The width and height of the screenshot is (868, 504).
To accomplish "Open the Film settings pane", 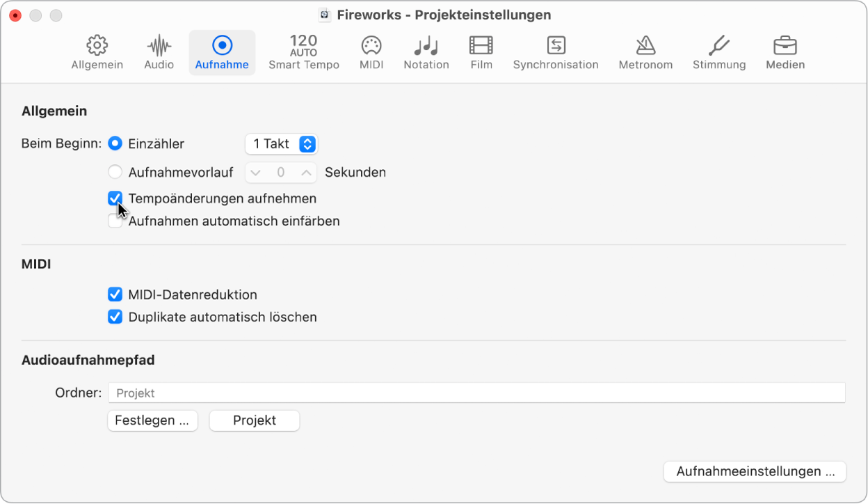I will pyautogui.click(x=481, y=52).
